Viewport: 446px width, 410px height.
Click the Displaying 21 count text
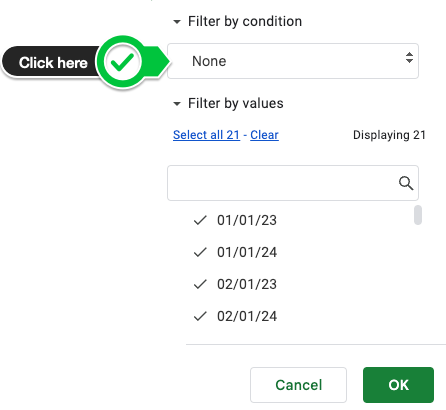pos(389,135)
